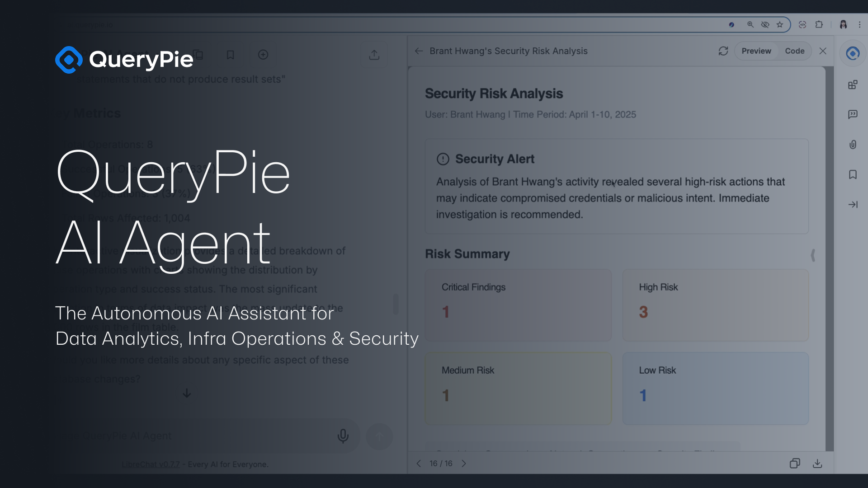Click the scroll-to-bottom down arrow
This screenshot has width=868, height=488.
pyautogui.click(x=187, y=393)
